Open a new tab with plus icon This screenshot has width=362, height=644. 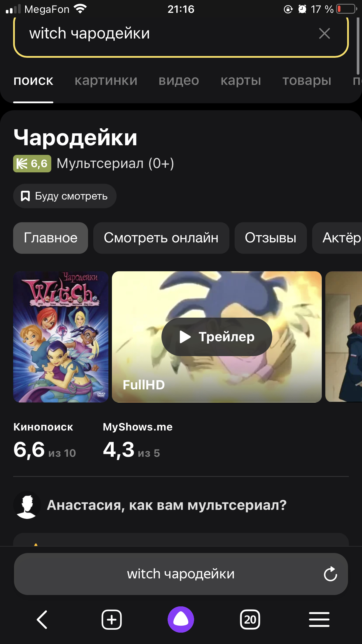[112, 619]
